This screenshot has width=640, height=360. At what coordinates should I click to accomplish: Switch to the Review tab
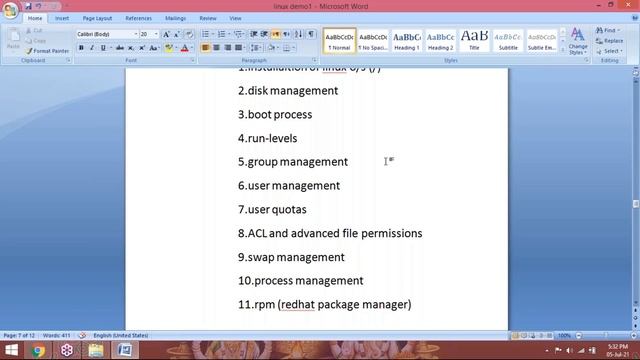coord(208,18)
